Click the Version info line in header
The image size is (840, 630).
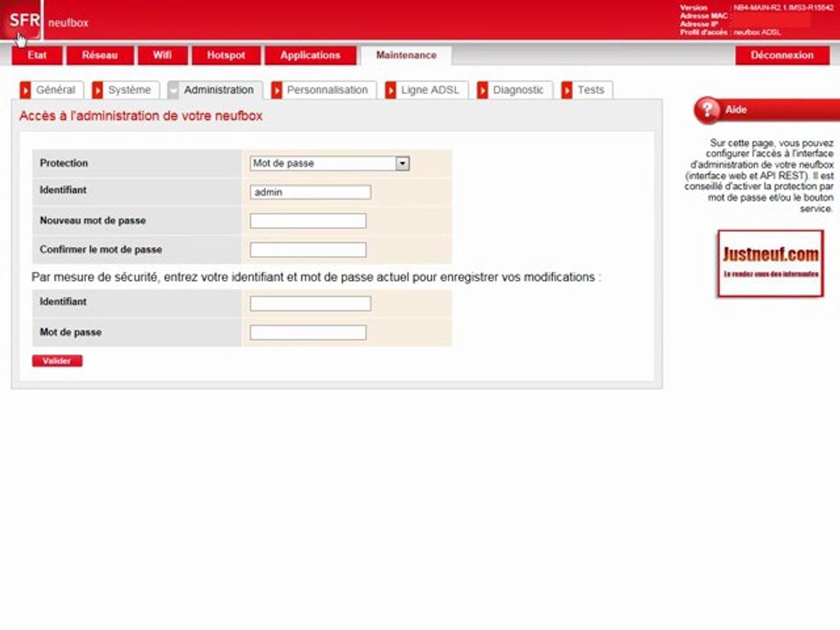click(x=756, y=8)
